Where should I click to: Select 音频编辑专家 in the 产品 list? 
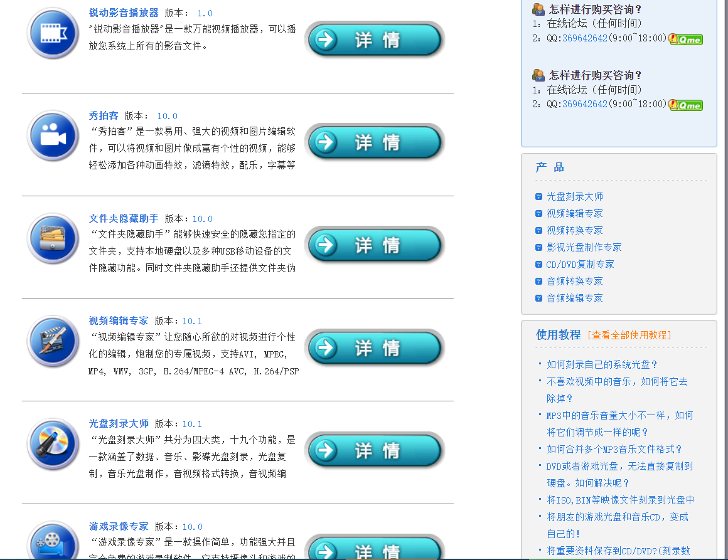coord(574,298)
